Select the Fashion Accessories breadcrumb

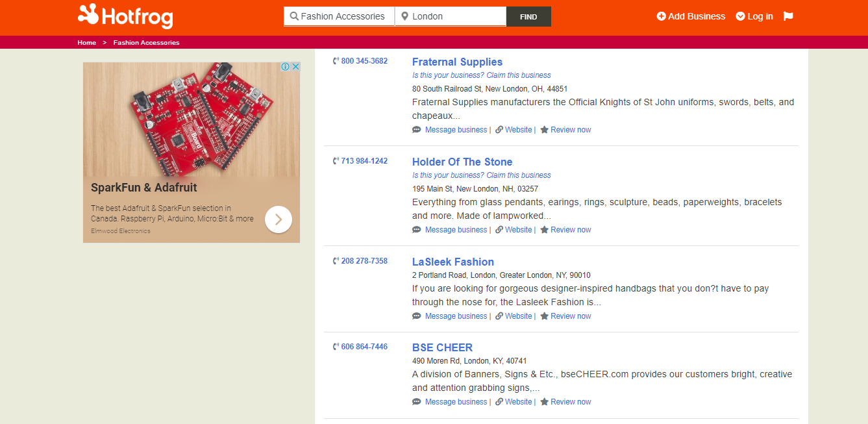147,43
